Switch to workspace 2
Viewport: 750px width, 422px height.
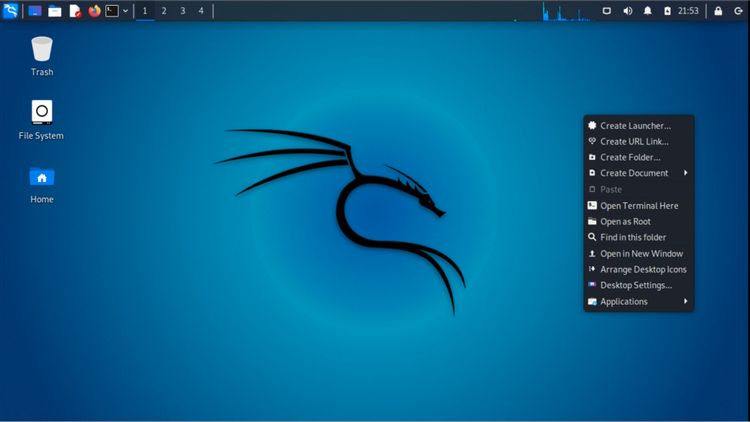pyautogui.click(x=164, y=11)
